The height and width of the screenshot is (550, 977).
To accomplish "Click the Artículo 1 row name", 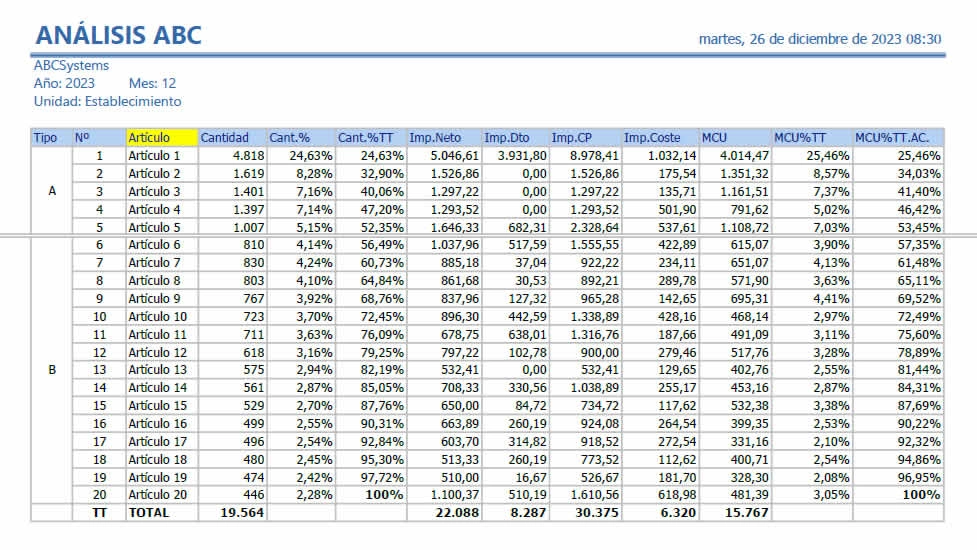I will pos(154,156).
